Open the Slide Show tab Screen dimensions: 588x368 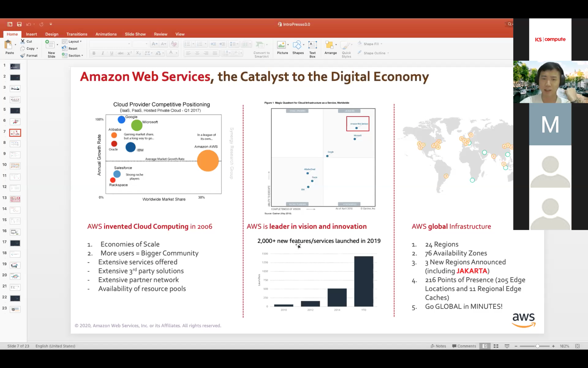135,34
